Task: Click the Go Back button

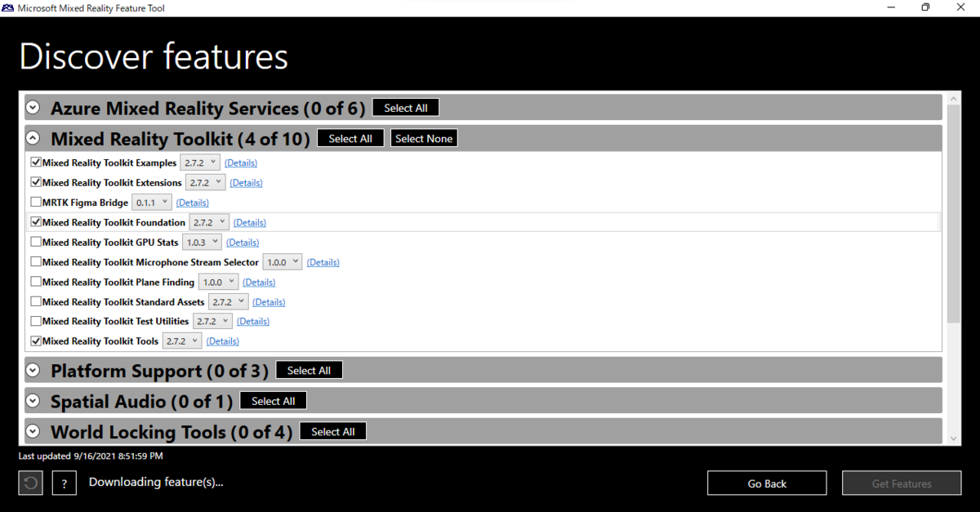Action: click(x=767, y=483)
